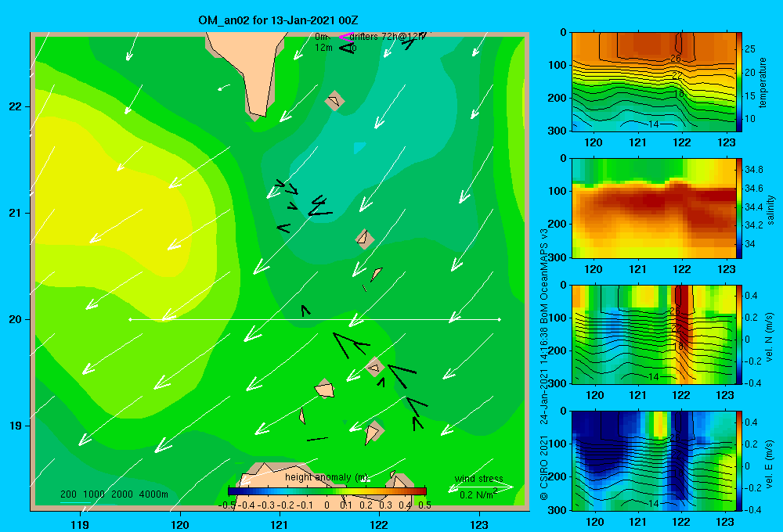The image size is (783, 532).
Task: Click the latitude 19 tick label on main map
Action: click(16, 426)
